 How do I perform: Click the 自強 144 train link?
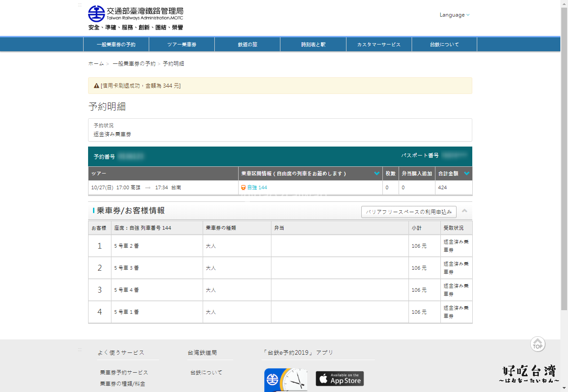click(x=257, y=187)
